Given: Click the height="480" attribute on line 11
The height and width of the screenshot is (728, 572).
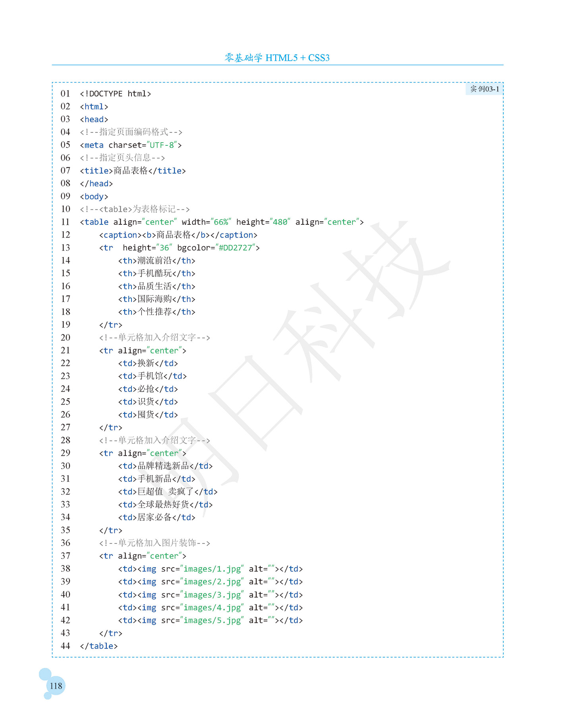Looking at the screenshot, I should (x=263, y=222).
